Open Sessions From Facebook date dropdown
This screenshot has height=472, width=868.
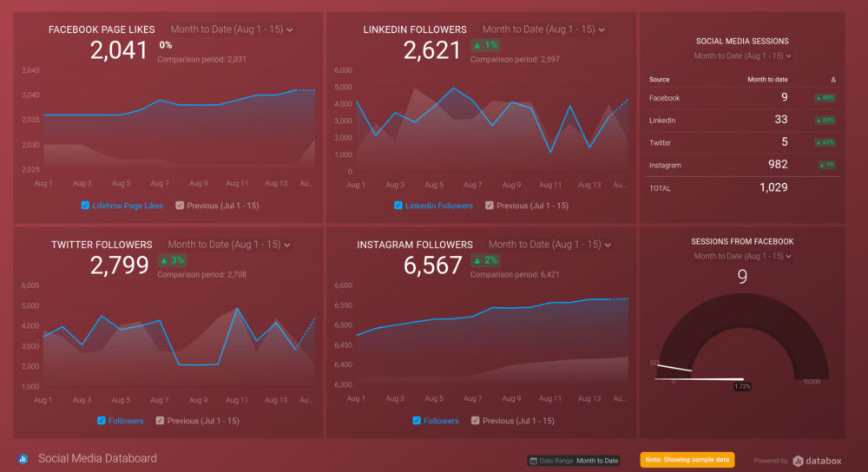click(x=742, y=256)
